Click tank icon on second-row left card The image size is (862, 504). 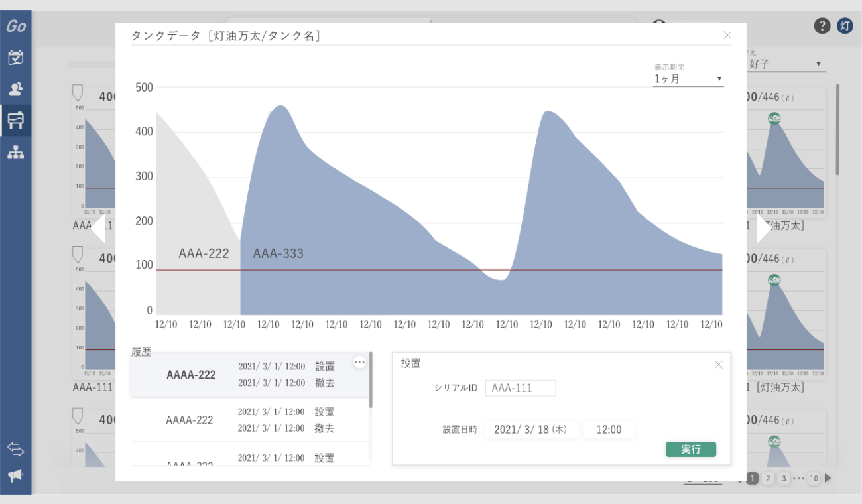coord(78,255)
